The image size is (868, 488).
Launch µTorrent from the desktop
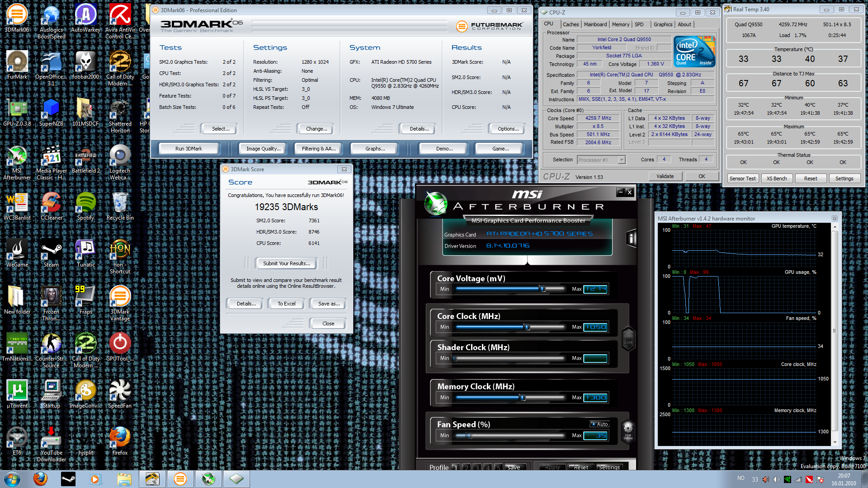(x=17, y=394)
